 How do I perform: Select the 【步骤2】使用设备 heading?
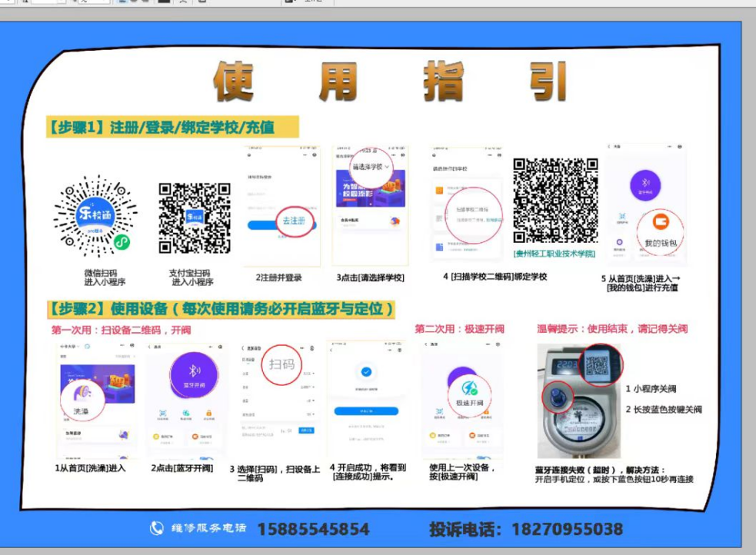point(221,309)
